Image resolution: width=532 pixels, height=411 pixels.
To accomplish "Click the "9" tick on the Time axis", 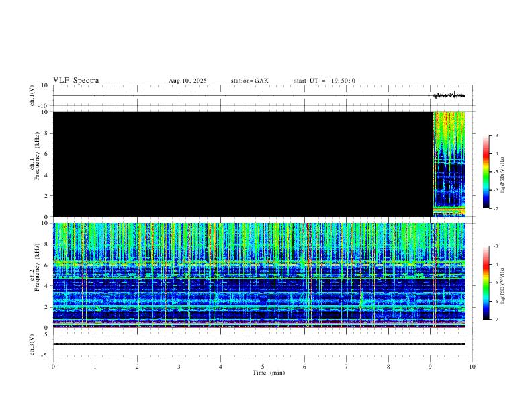I will click(x=430, y=367).
